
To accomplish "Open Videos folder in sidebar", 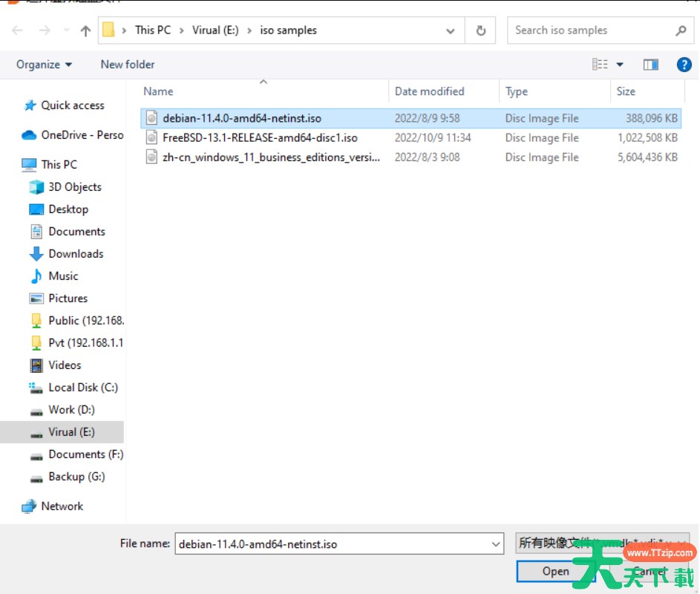I will click(65, 365).
